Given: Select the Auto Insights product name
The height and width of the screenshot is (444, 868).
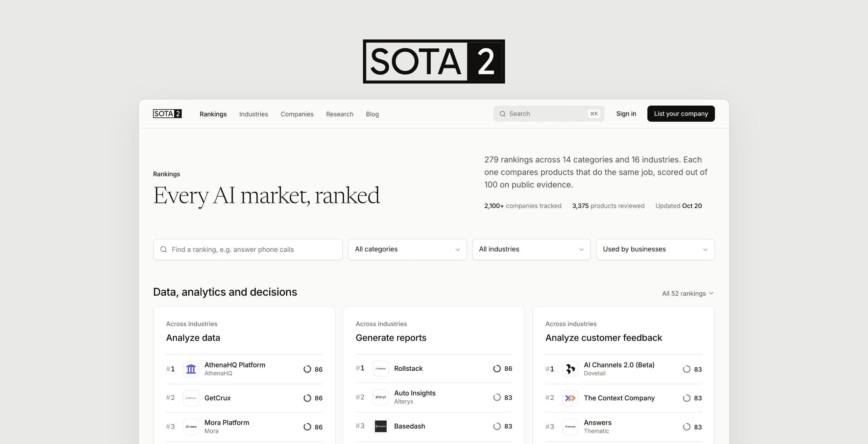Looking at the screenshot, I should pos(415,393).
